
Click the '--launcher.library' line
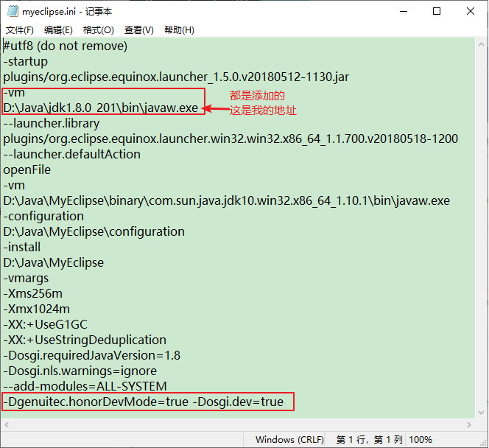(52, 123)
